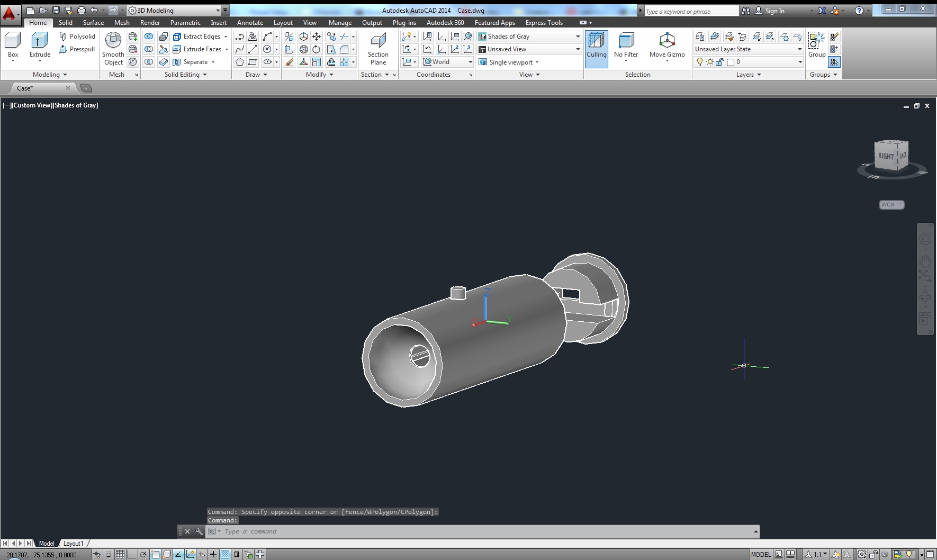Apply Smooth Object to mesh
Viewport: 937px width, 560px height.
tap(113, 48)
